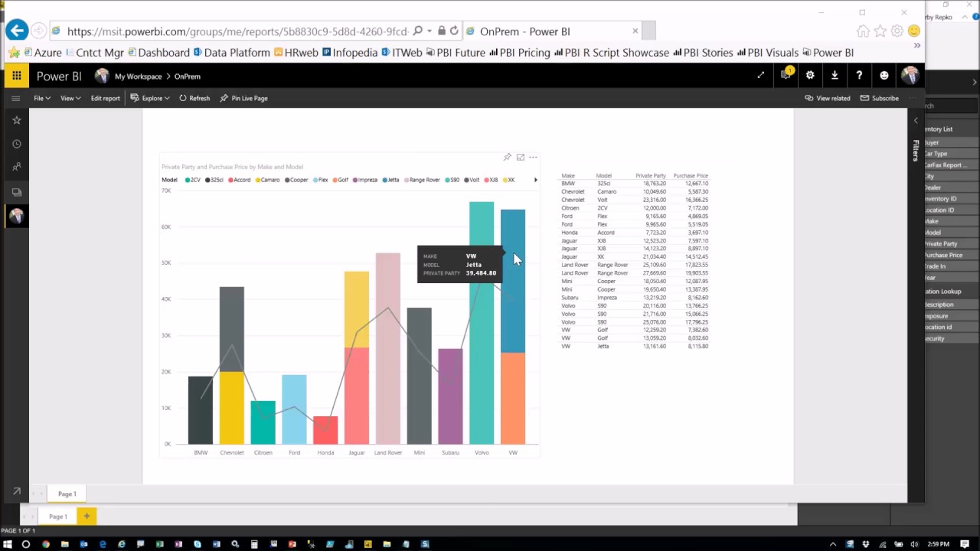The height and width of the screenshot is (551, 980).
Task: Open PBI R Script Showcase bookmark
Action: pyautogui.click(x=611, y=53)
